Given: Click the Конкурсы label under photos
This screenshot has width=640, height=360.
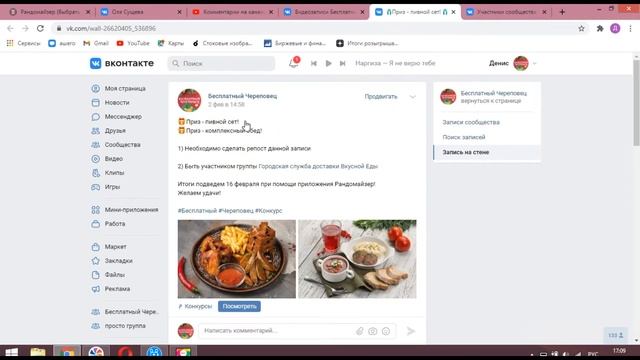Looking at the screenshot, I should pos(198,306).
